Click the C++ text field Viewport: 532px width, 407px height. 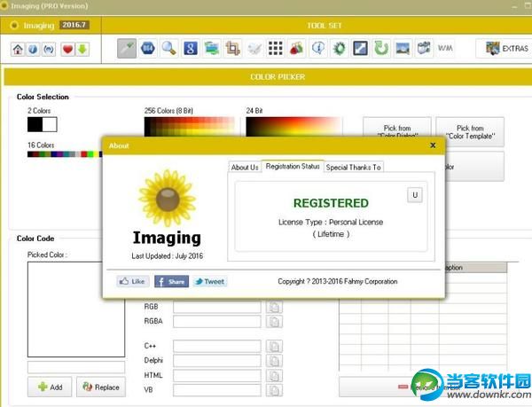tap(217, 347)
